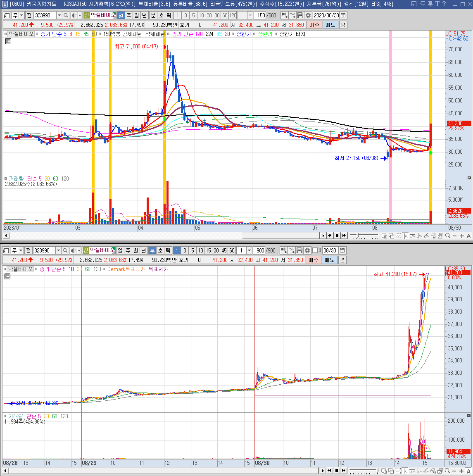This screenshot has height=476, width=473.
Task: Click the 상한가 터치 indicator label in top chart
Action: click(292, 34)
